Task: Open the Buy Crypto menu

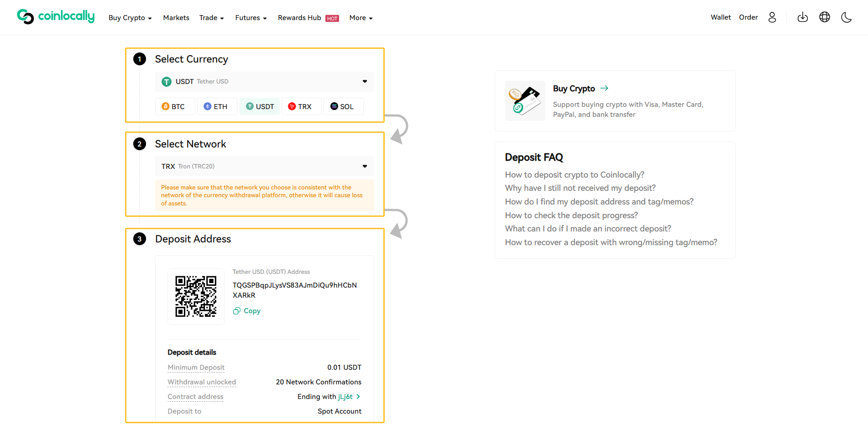Action: coord(130,18)
